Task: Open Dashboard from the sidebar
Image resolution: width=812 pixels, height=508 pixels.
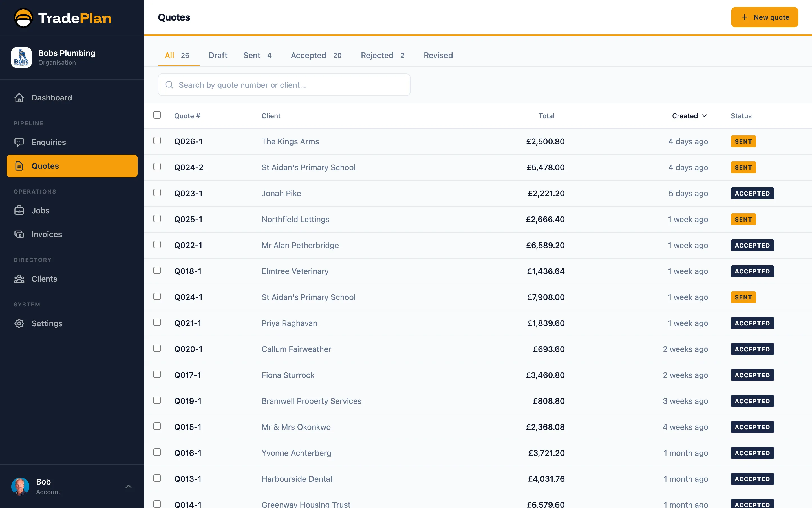Action: click(72, 98)
